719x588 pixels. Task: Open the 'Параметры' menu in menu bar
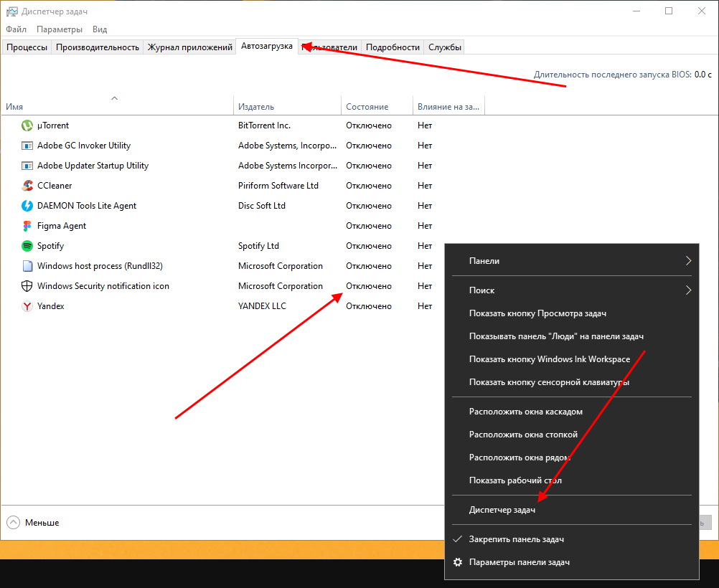[60, 29]
